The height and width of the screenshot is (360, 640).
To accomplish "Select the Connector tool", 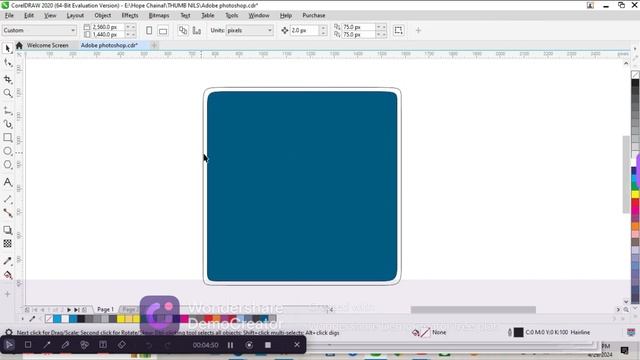I will pos(8,213).
